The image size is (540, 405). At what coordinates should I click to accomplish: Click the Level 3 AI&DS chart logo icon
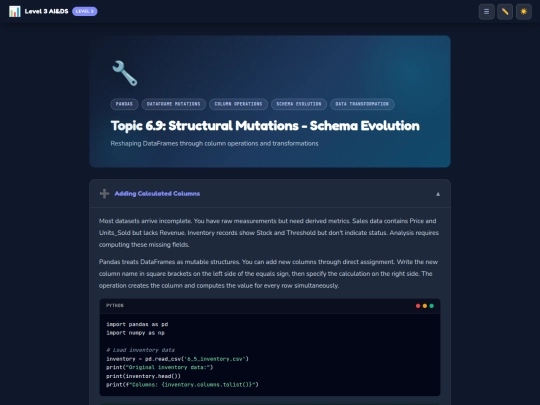[x=14, y=11]
